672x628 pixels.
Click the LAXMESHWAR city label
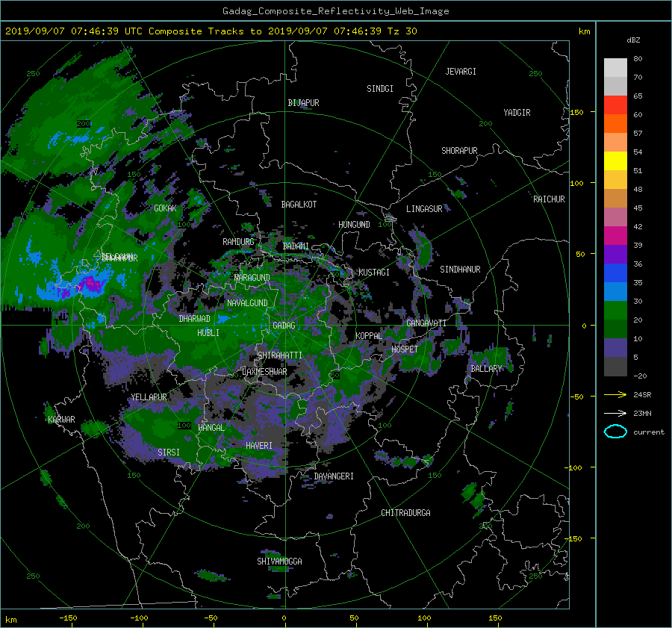click(x=264, y=372)
